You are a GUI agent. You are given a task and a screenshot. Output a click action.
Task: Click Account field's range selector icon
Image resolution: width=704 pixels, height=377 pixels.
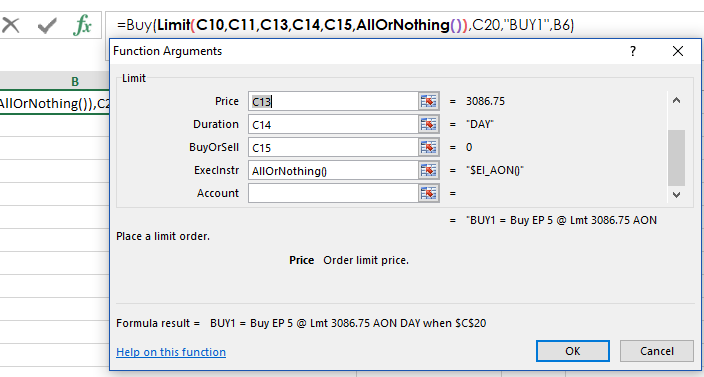point(429,193)
